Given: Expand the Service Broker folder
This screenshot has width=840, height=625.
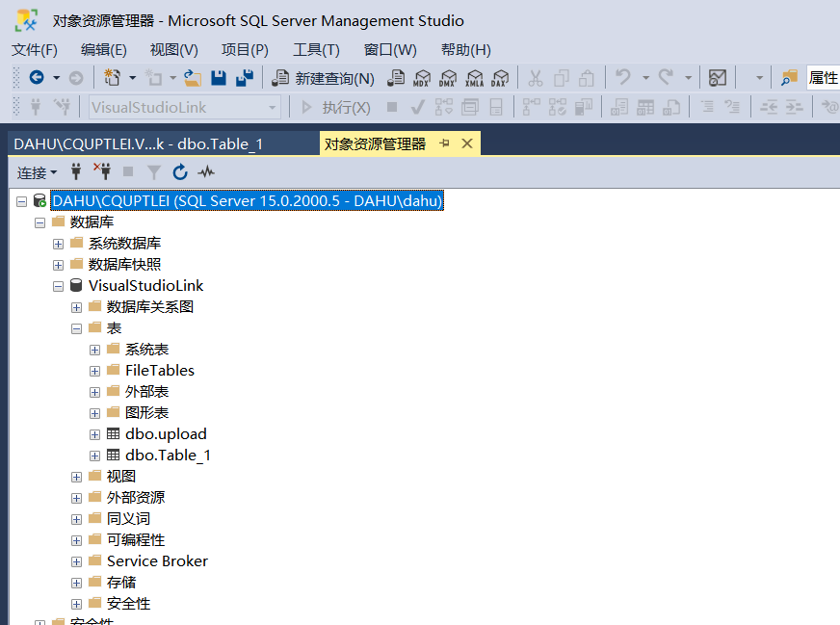Looking at the screenshot, I should pyautogui.click(x=77, y=561).
